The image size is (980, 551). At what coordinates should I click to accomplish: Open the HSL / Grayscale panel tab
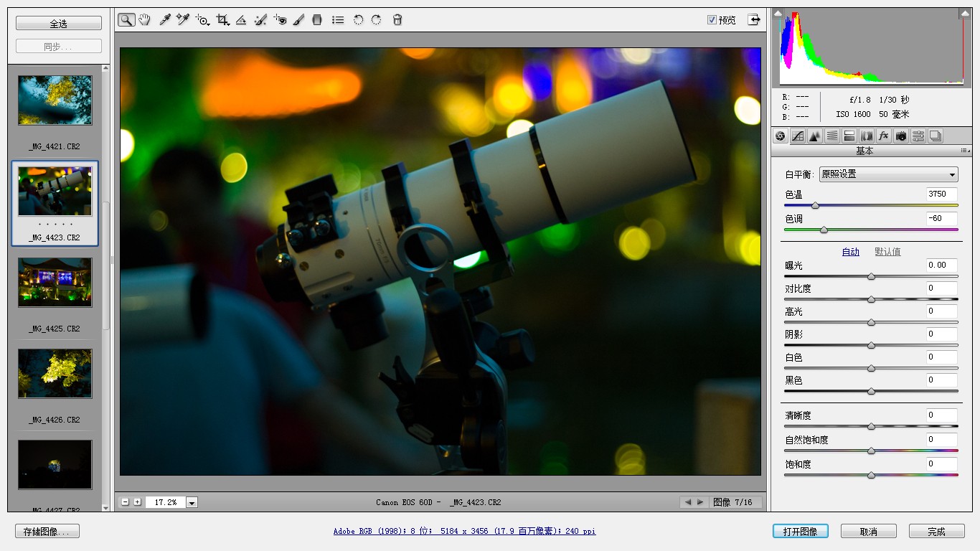(832, 136)
